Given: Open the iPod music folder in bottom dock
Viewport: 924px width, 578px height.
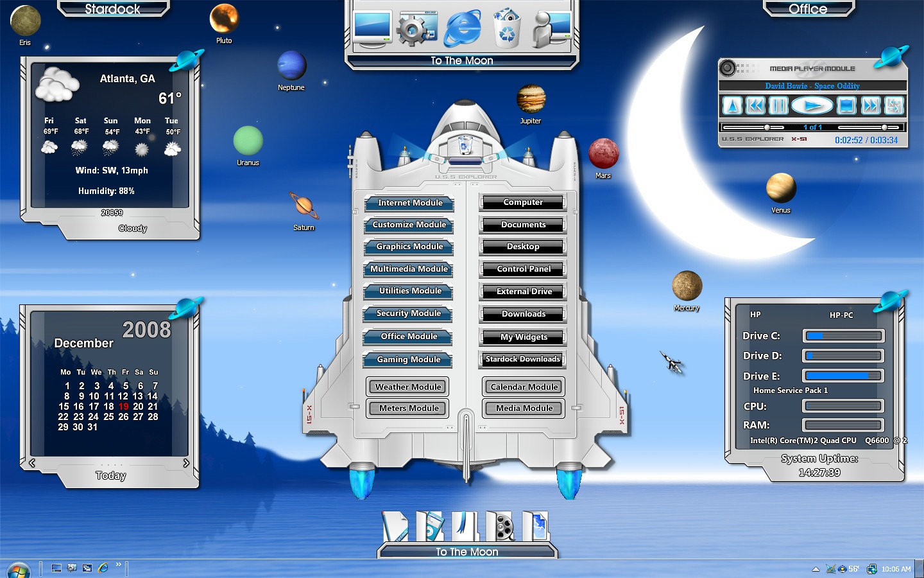Looking at the screenshot, I should pyautogui.click(x=430, y=527).
